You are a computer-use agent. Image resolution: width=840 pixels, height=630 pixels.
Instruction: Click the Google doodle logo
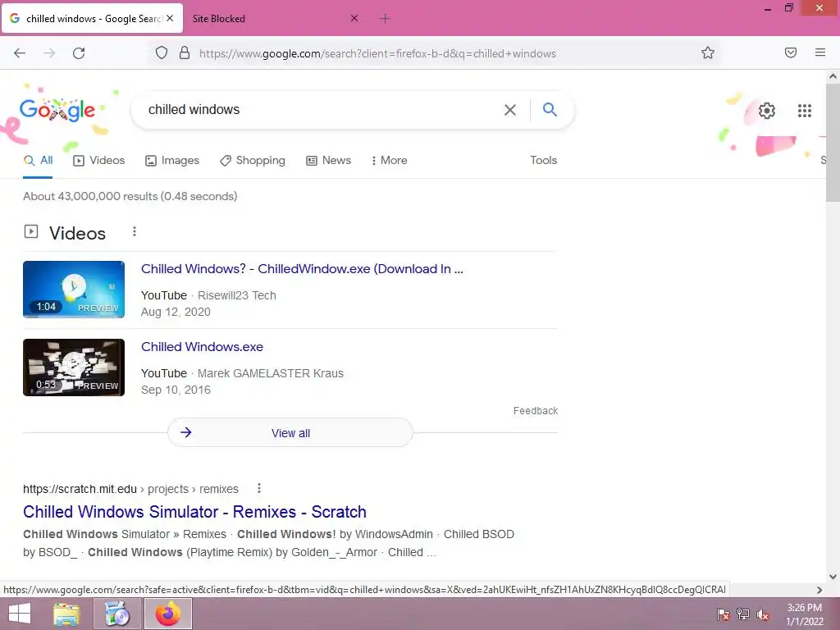coord(57,111)
